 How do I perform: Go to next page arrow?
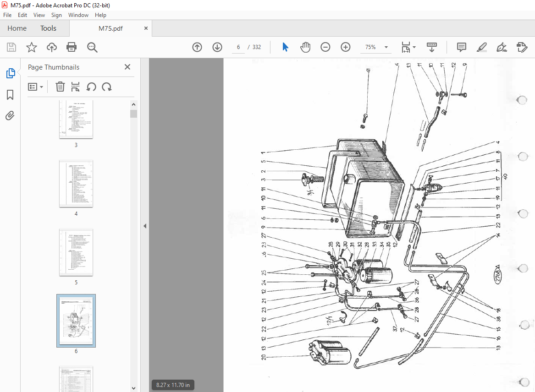[x=217, y=47]
